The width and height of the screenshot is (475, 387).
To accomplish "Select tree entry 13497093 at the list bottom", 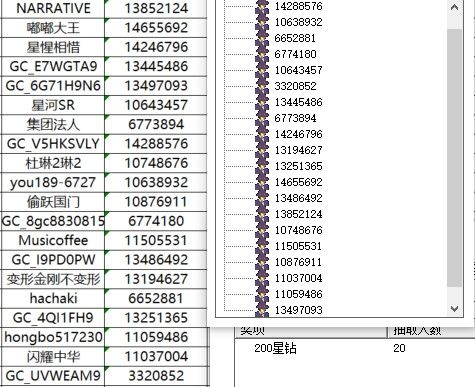I will click(299, 310).
